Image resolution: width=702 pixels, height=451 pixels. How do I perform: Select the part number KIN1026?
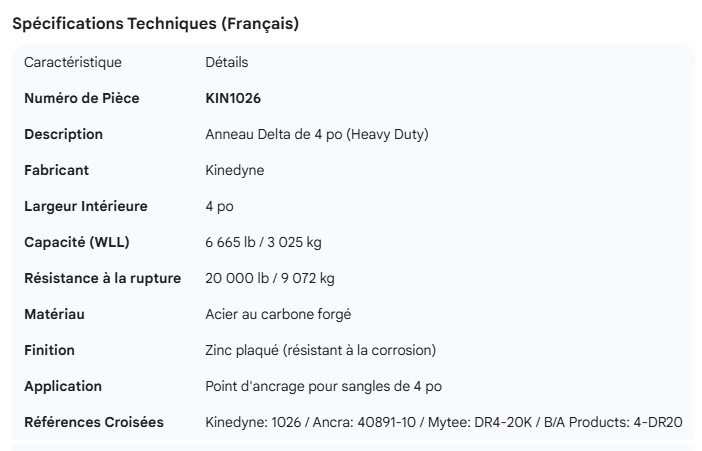point(233,98)
